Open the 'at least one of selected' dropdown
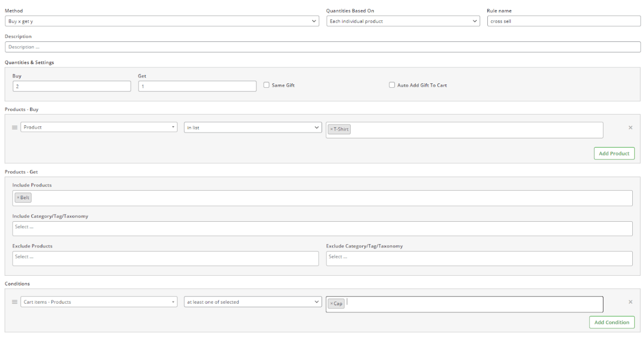Screen dimensions: 644x337 [x=252, y=301]
